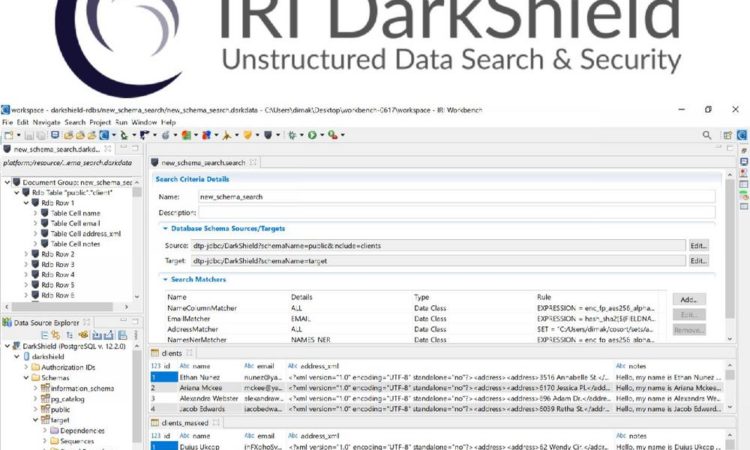Viewport: 750px width, 450px height.
Task: Click the blue database toolbar icon beside Save All
Action: tap(55, 135)
